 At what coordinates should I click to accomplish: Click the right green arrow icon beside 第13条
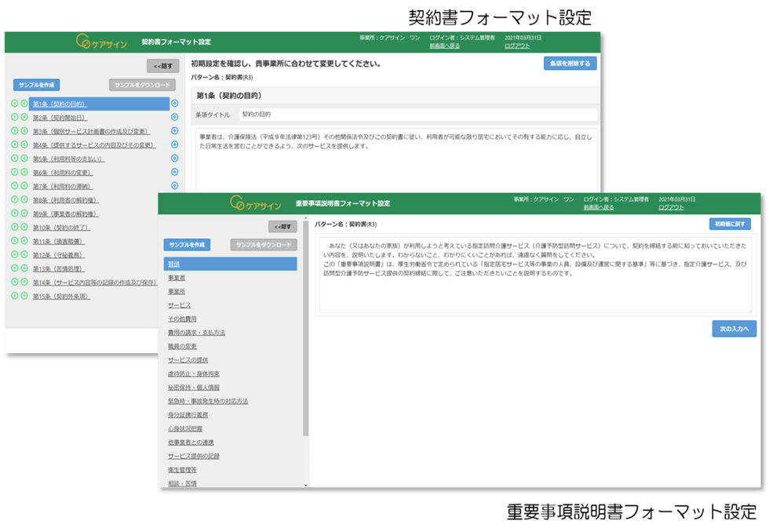point(24,268)
